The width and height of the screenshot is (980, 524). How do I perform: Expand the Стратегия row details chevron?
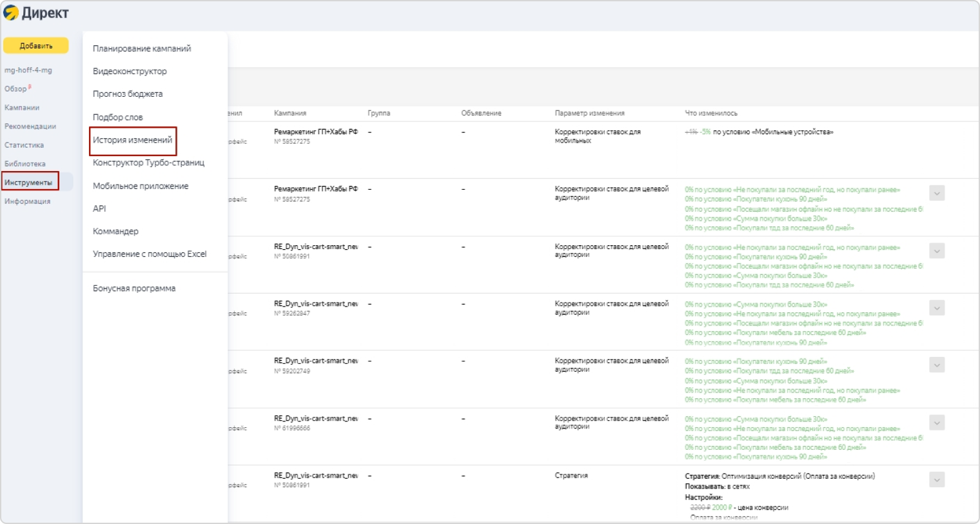click(x=937, y=479)
